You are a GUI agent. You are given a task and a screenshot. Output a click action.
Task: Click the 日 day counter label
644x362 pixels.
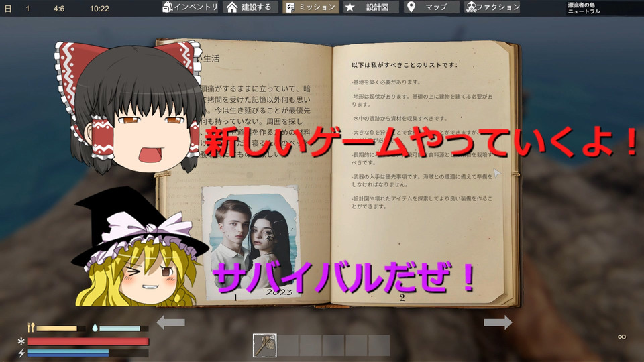coord(8,9)
